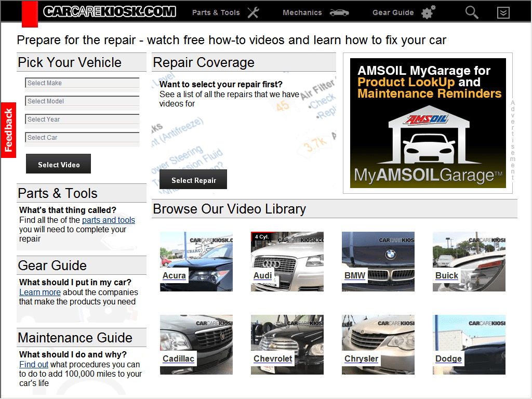Click the gears icon next to Gear Guide
This screenshot has width=532, height=399.
[x=428, y=12]
